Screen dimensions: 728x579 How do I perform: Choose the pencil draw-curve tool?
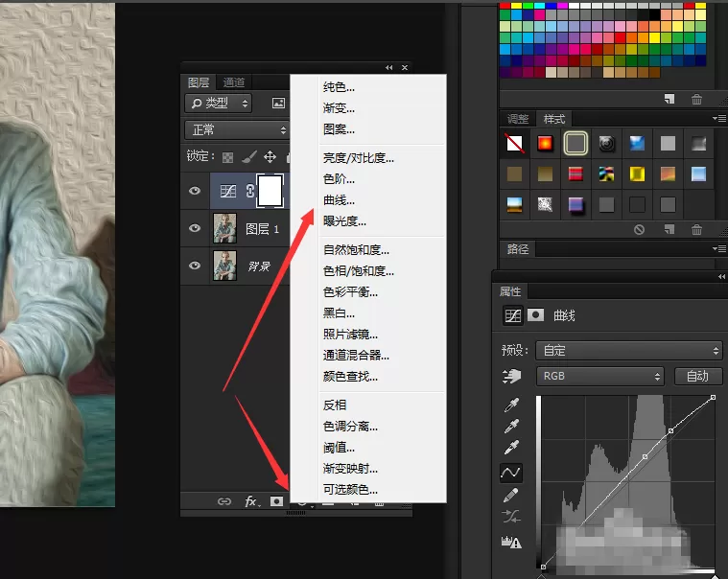(x=511, y=495)
